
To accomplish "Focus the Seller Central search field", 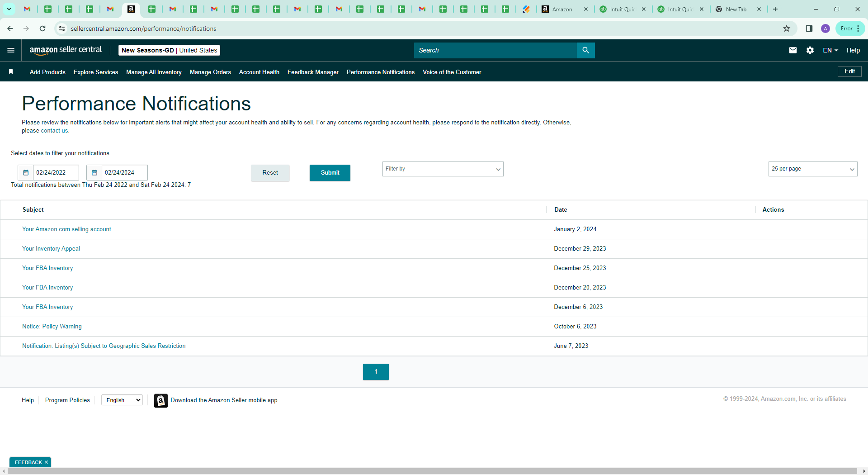I will (495, 50).
